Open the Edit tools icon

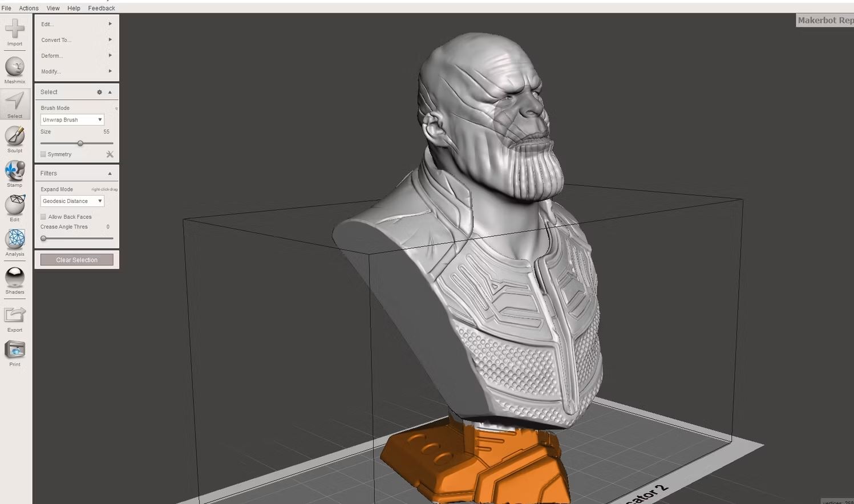pos(15,205)
